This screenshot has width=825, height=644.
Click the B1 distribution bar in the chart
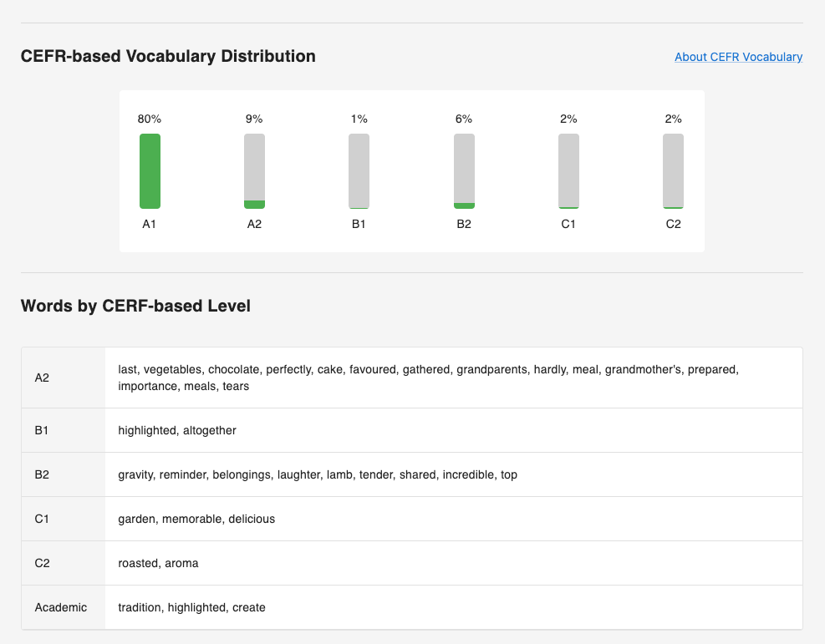point(359,171)
